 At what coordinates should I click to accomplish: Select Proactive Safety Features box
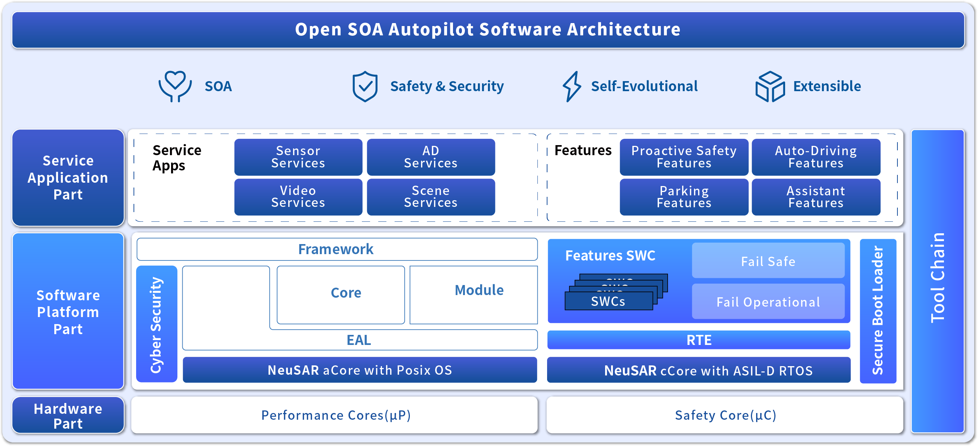tap(684, 157)
